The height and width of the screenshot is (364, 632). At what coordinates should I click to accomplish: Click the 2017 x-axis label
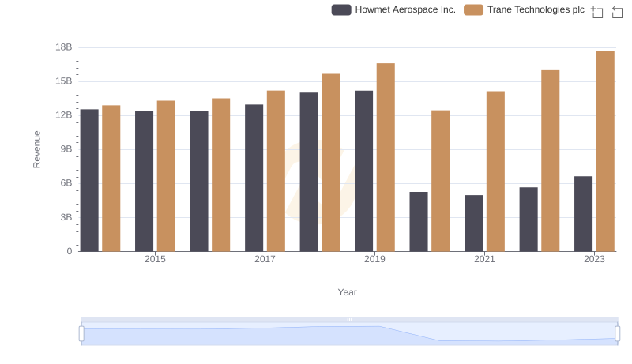point(265,259)
